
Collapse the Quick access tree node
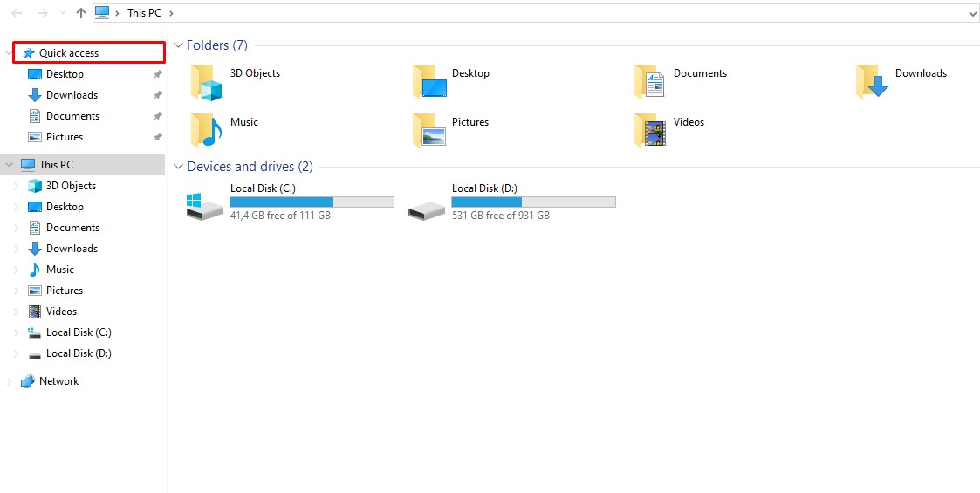9,54
